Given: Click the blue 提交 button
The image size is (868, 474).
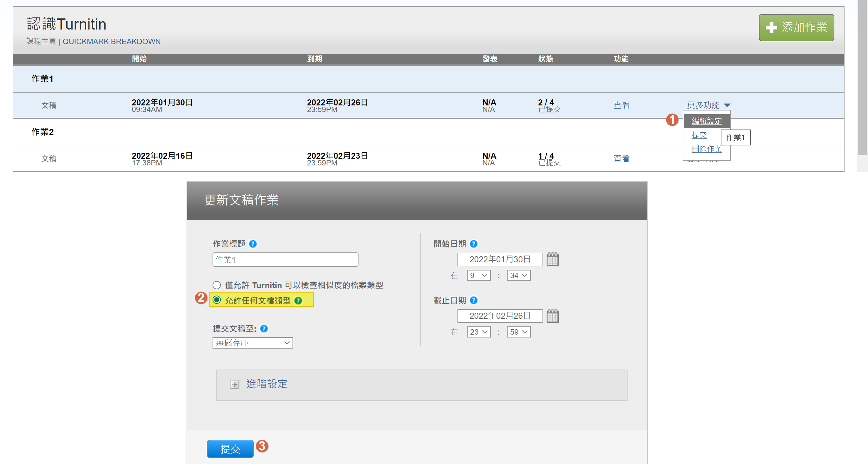Looking at the screenshot, I should click(230, 449).
